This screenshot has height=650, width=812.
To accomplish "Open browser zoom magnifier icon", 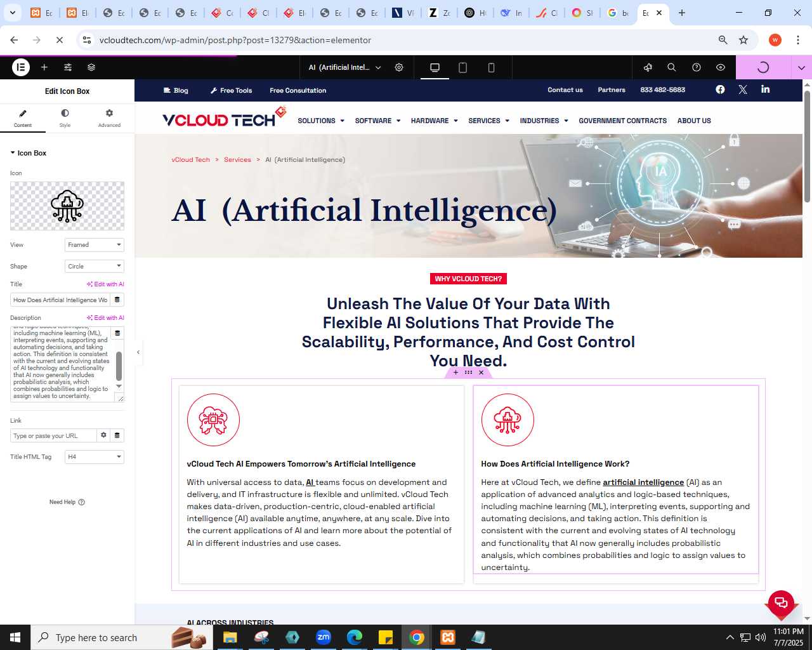I will tap(723, 40).
